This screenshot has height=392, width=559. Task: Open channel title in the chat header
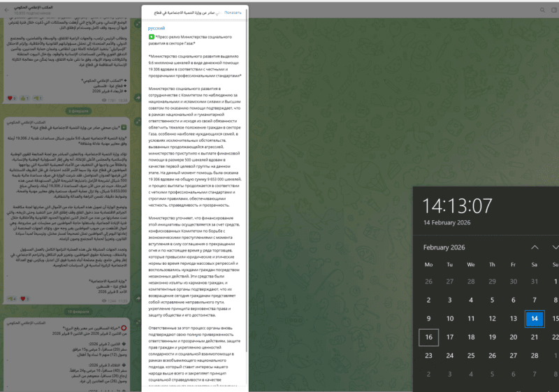38,6
